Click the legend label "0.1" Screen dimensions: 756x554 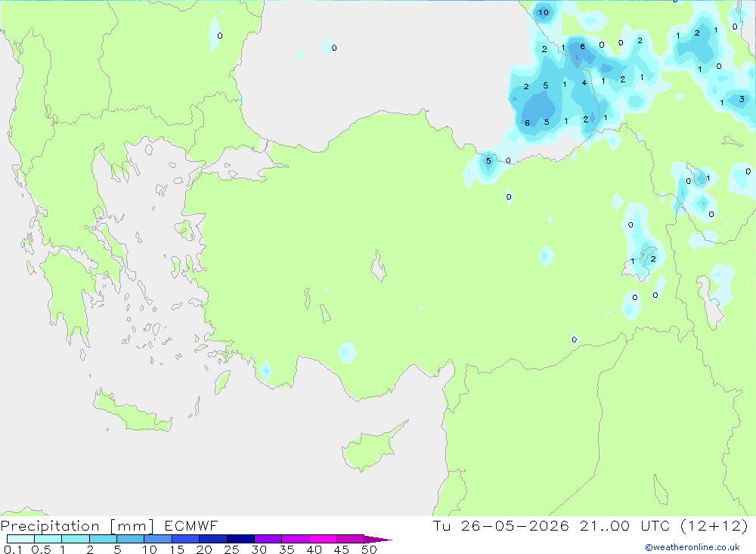(x=13, y=549)
